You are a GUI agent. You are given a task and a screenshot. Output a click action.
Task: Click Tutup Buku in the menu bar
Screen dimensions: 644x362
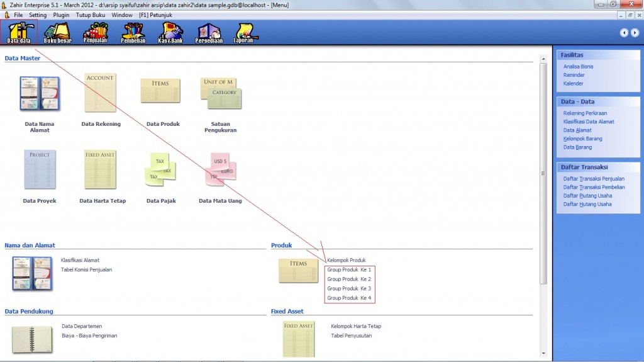pyautogui.click(x=91, y=14)
